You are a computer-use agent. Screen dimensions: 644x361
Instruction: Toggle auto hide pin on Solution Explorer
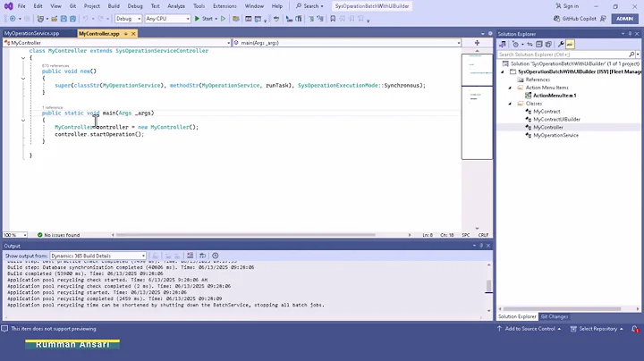630,34
